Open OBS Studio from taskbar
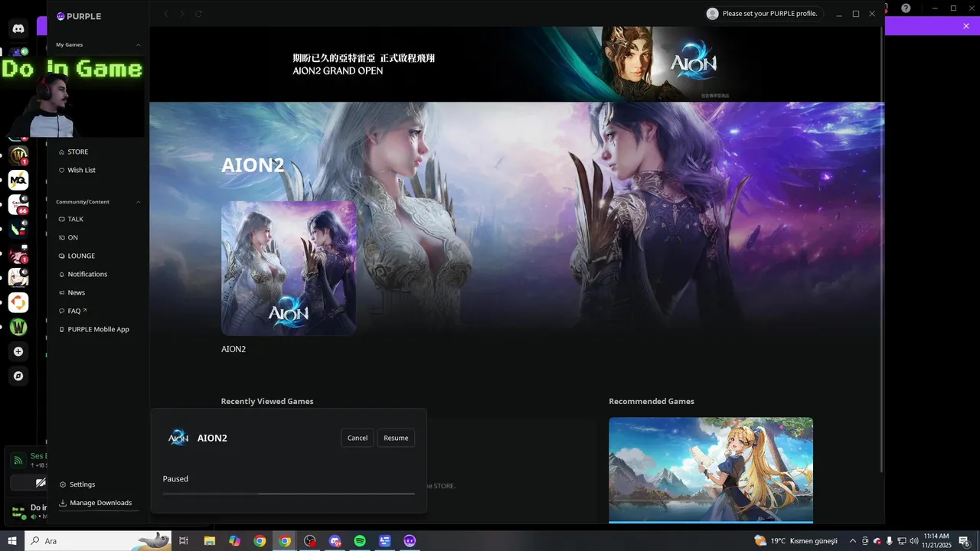 tap(309, 541)
